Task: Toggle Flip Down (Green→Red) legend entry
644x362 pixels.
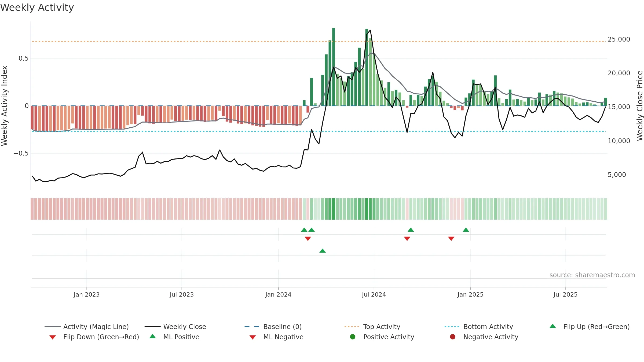Action: coord(94,337)
